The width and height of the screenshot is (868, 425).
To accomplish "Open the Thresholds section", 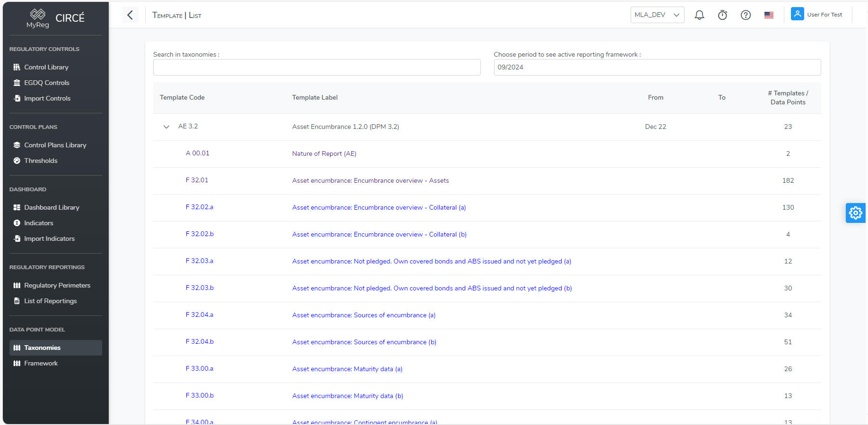I will point(41,161).
